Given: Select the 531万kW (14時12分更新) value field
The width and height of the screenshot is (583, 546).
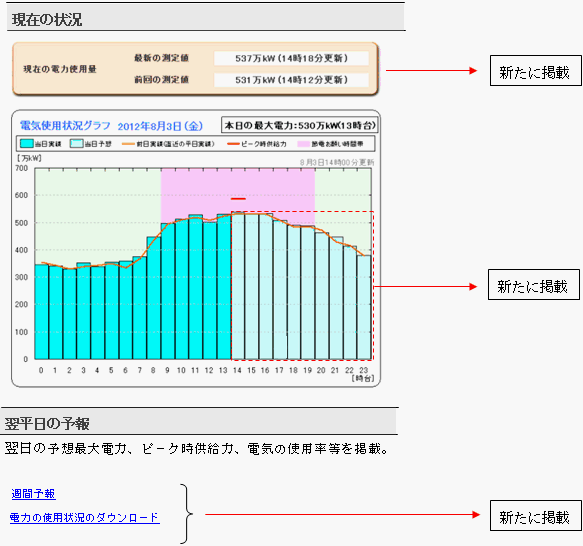Looking at the screenshot, I should (291, 80).
